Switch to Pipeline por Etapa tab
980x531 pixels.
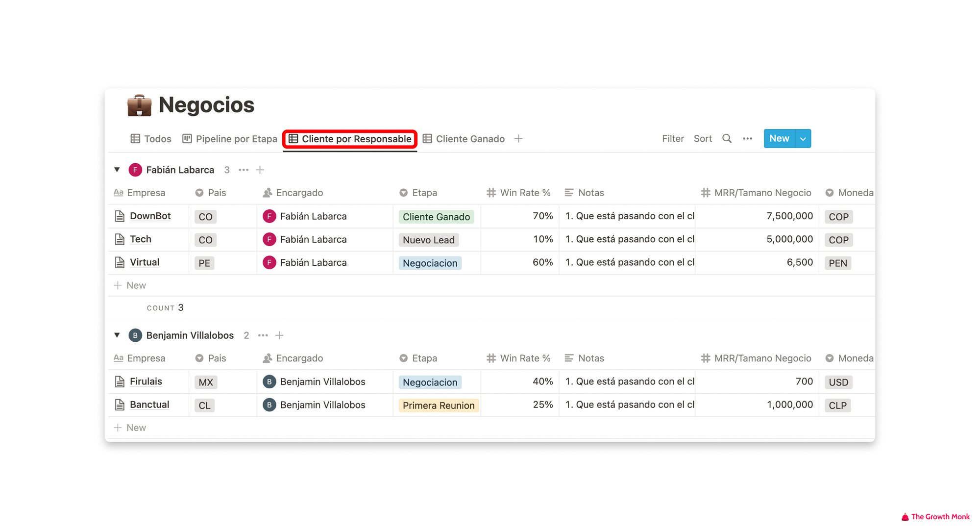230,139
